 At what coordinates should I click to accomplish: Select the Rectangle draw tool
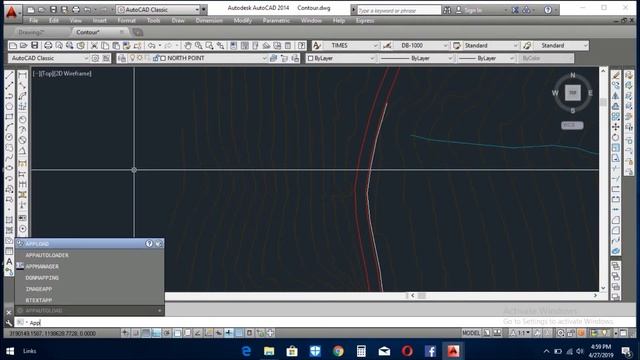(x=9, y=117)
